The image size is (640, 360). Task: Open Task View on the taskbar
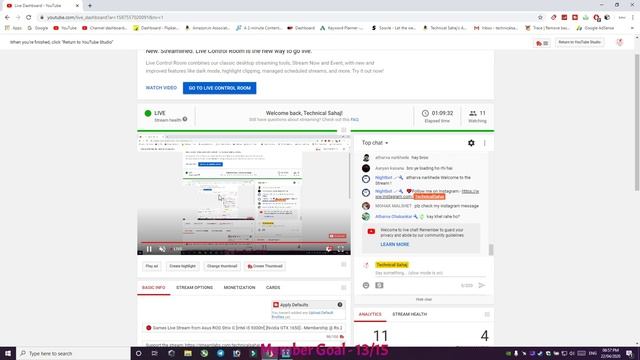[x=155, y=353]
